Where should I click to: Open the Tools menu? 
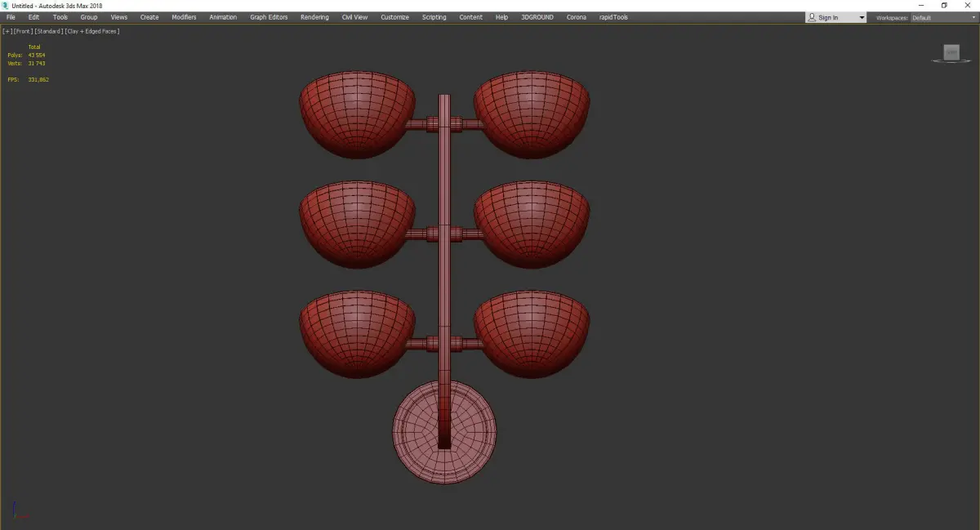point(60,17)
